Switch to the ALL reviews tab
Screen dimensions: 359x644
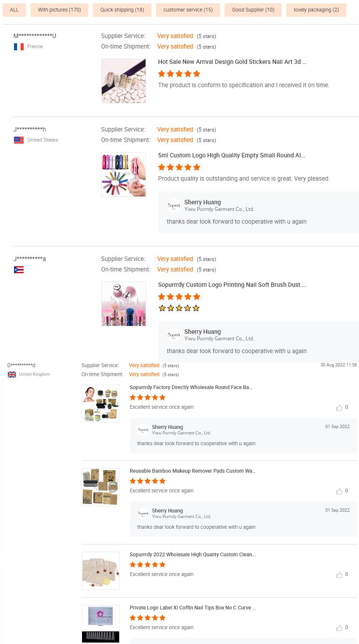pos(14,10)
